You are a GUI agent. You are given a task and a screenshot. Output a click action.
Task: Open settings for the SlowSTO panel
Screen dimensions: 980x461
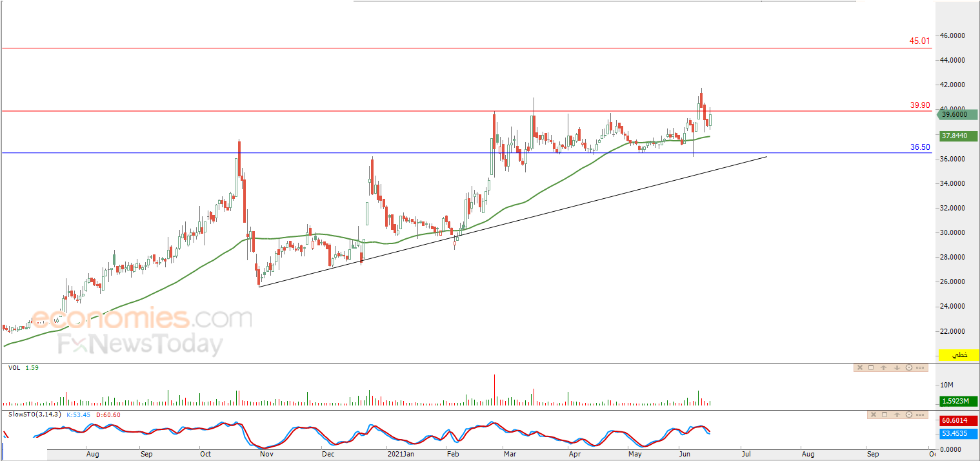[x=909, y=415]
